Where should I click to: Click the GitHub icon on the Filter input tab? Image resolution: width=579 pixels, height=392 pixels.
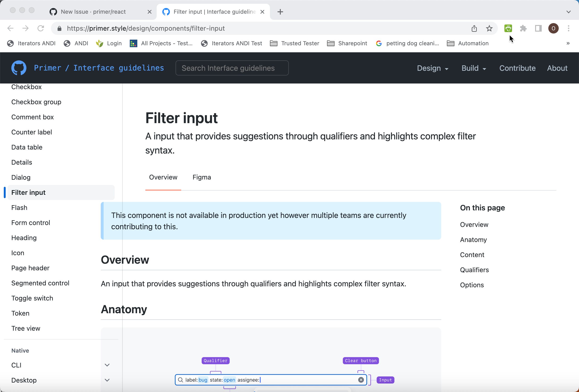coord(166,12)
